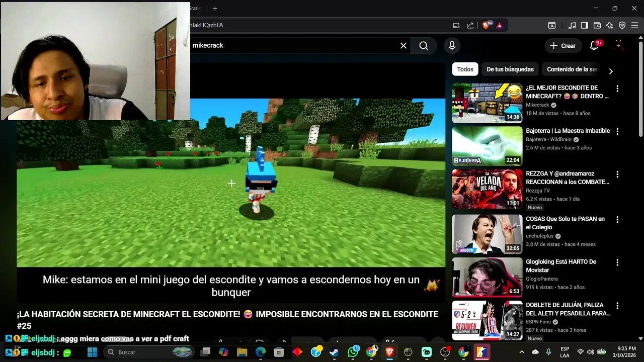Open the YouTube account avatar menu

click(x=618, y=45)
